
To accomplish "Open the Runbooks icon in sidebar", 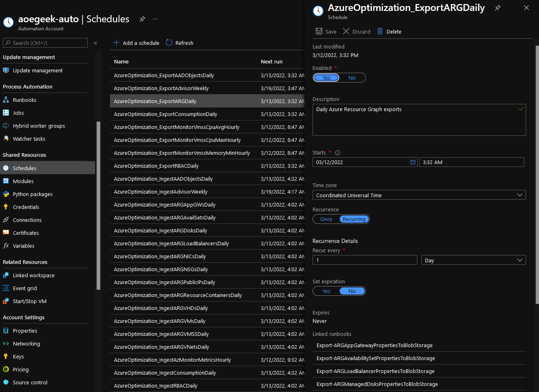I will coord(6,100).
